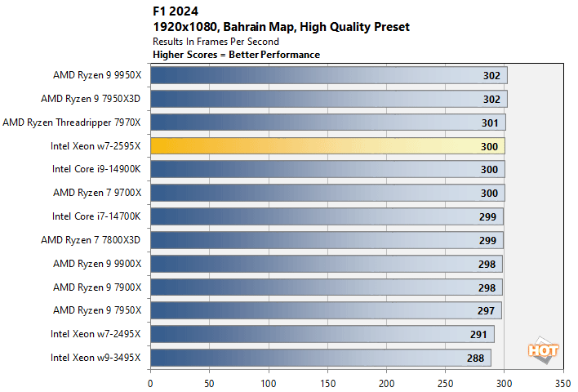Viewport: 578px width, 392px height.
Task: Click the 288 value on the w9-3495X bar
Action: click(x=475, y=358)
